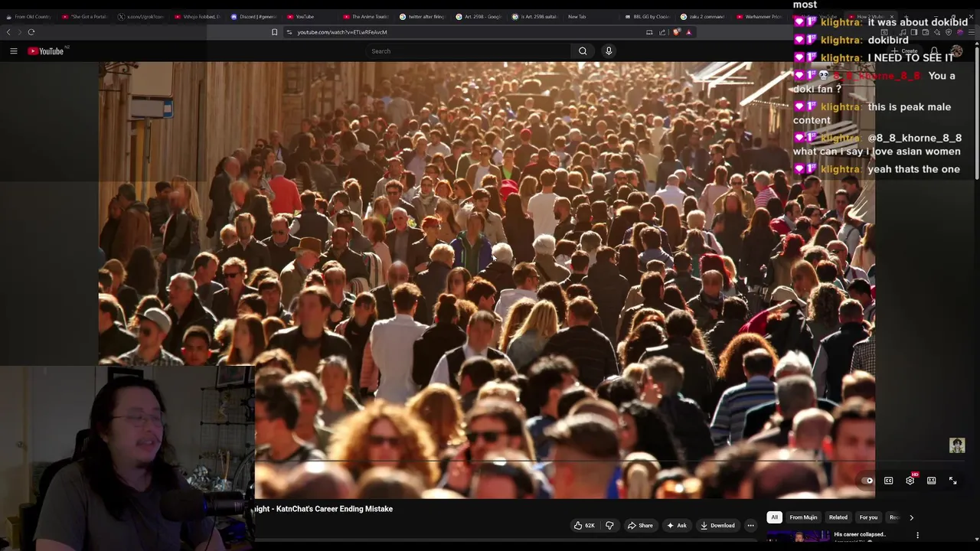
Task: Click the youtube.com address bar URL
Action: click(x=342, y=32)
